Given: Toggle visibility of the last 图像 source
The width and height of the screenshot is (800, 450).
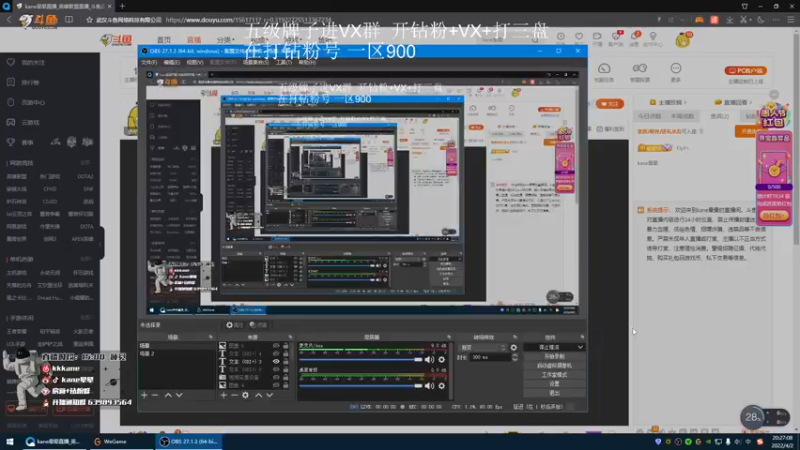Looking at the screenshot, I should point(276,385).
